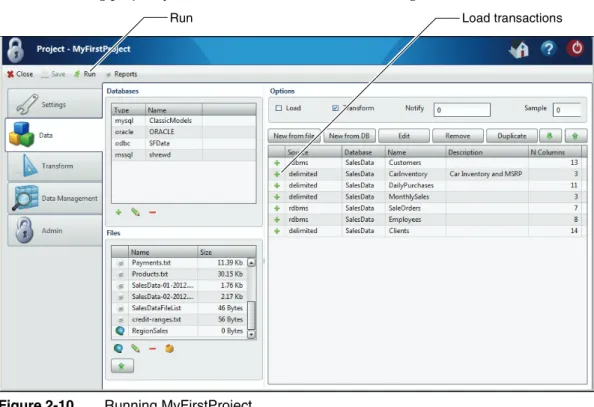The height and width of the screenshot is (407, 594).
Task: Load CarInventory row via its green plus
Action: coord(277,174)
